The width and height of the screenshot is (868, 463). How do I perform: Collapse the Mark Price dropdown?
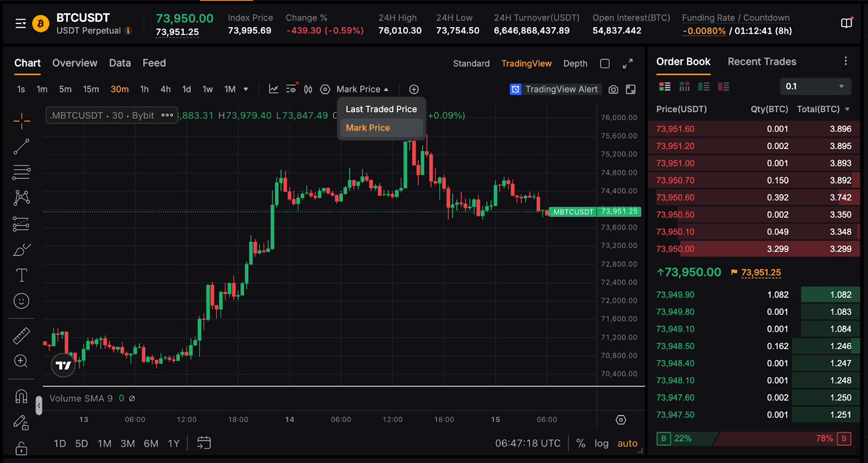tap(362, 89)
